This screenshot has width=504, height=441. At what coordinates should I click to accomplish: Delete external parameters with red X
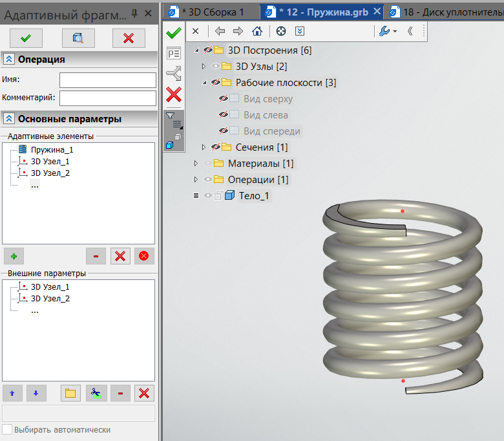[x=144, y=393]
